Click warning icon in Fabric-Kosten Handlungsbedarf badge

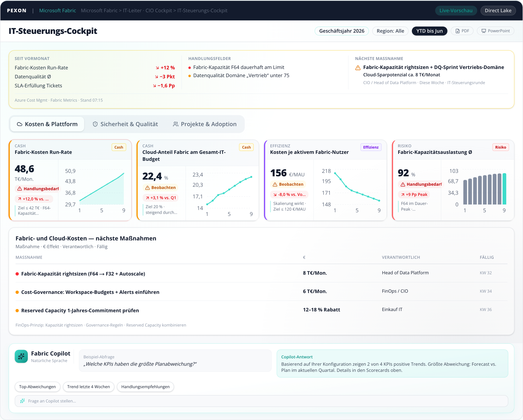[x=20, y=189]
